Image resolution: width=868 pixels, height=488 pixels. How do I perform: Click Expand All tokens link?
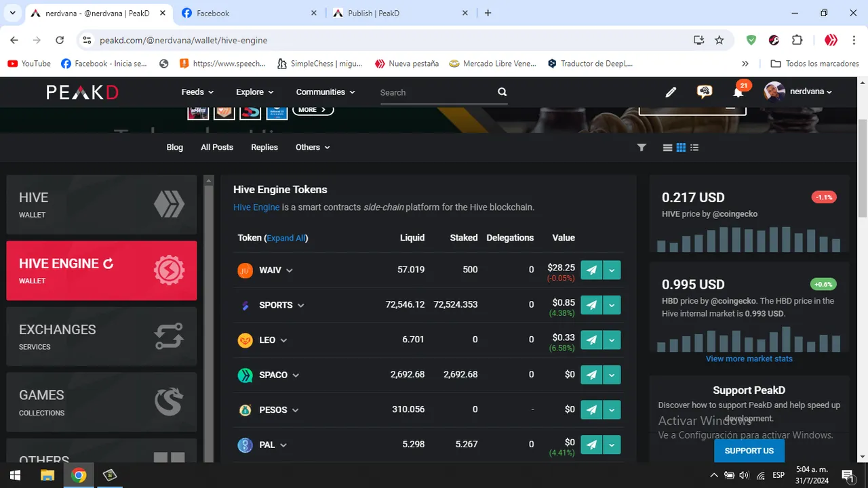pos(286,238)
